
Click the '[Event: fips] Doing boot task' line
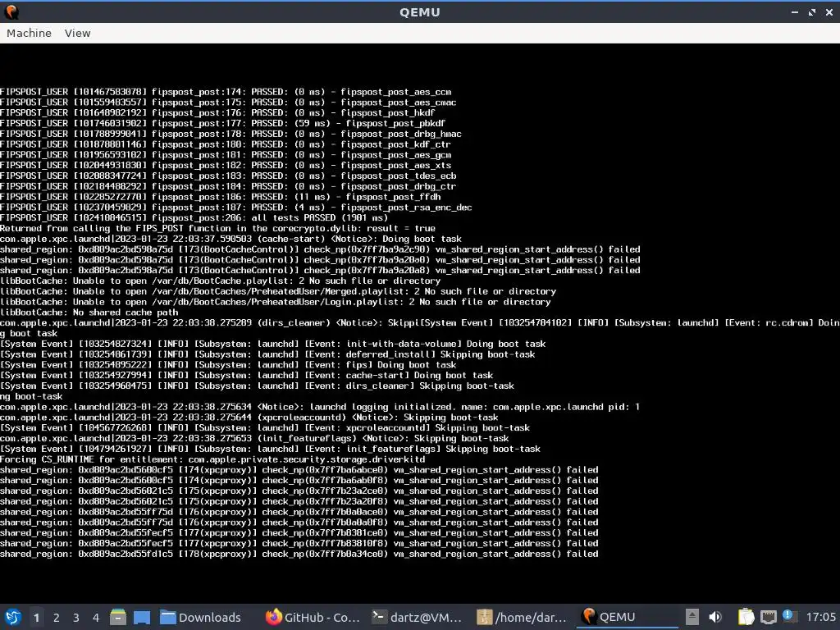228,365
